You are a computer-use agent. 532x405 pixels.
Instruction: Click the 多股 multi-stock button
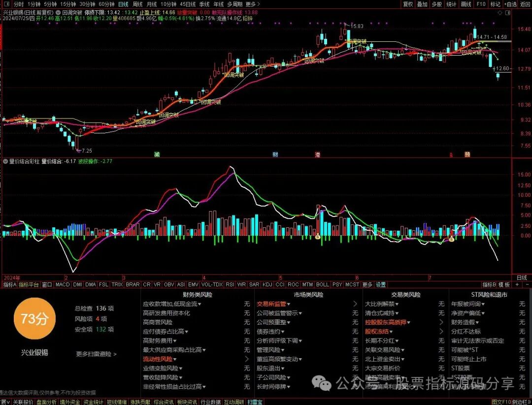(x=437, y=4)
